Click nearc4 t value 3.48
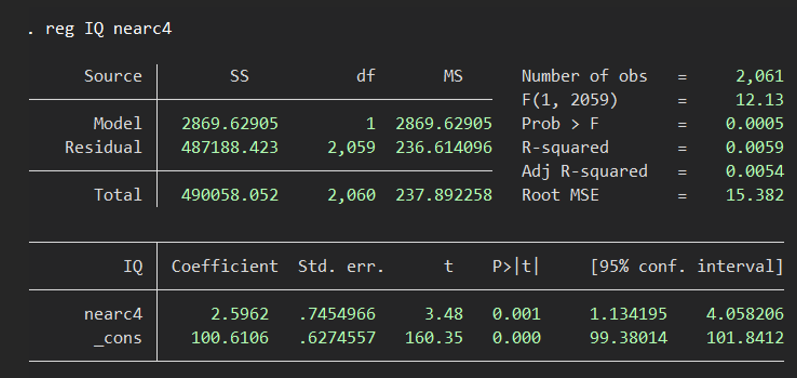The width and height of the screenshot is (797, 378). [444, 314]
